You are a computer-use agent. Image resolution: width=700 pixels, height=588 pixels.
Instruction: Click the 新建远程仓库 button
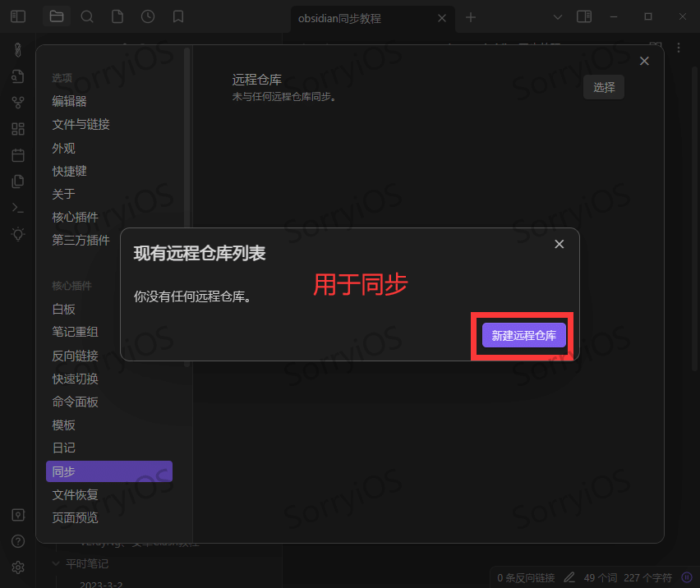coord(523,335)
